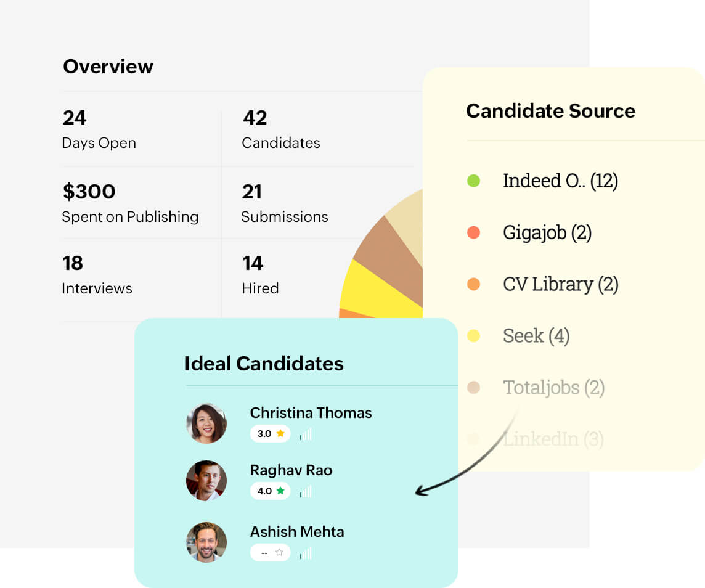Click signal bars icon beside Ashish Mehta's rating
Viewport: 705px width, 588px height.
306,553
